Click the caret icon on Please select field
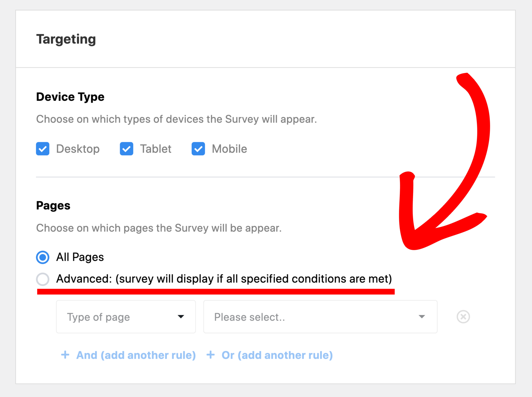 pos(422,317)
